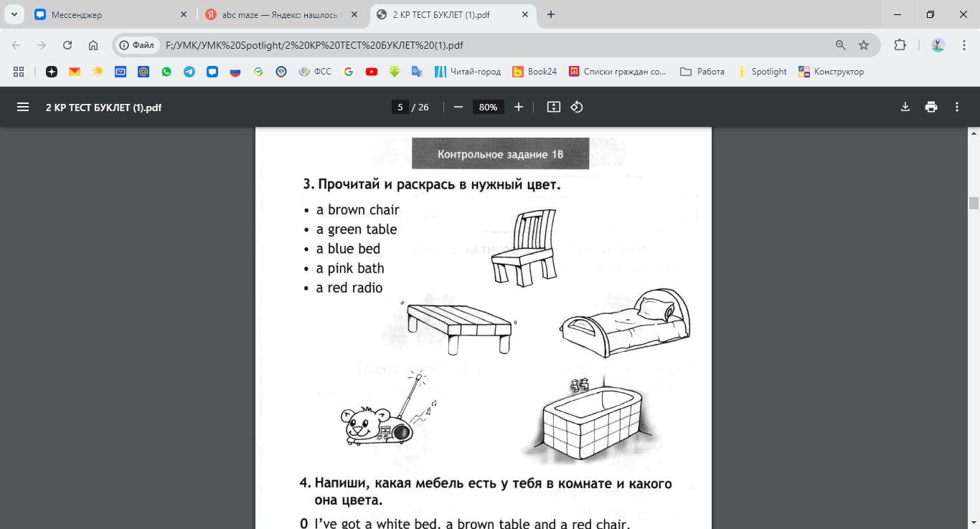Open the orange sunburst bookmark

pyautogui.click(x=98, y=72)
